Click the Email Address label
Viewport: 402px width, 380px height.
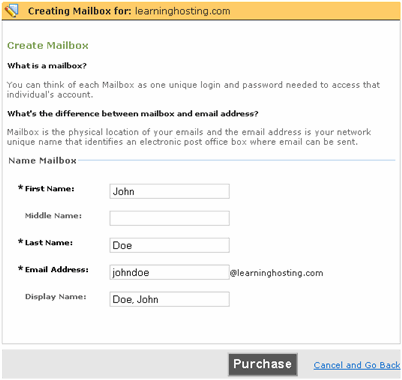click(57, 270)
